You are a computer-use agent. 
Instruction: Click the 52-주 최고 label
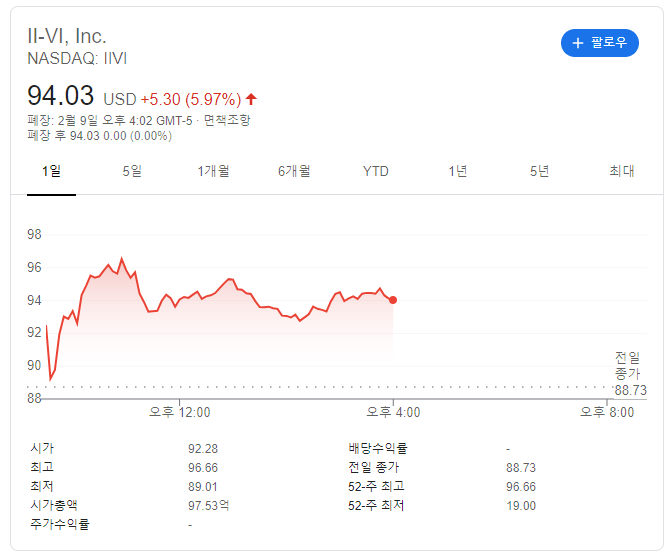click(376, 486)
